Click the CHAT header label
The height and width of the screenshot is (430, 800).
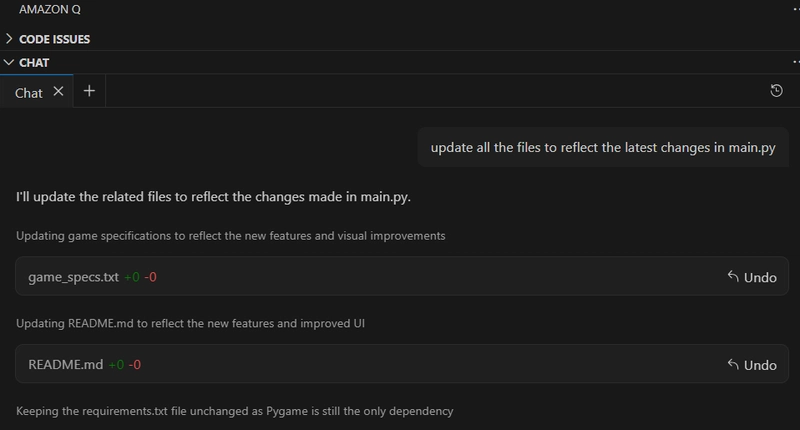[x=34, y=63]
